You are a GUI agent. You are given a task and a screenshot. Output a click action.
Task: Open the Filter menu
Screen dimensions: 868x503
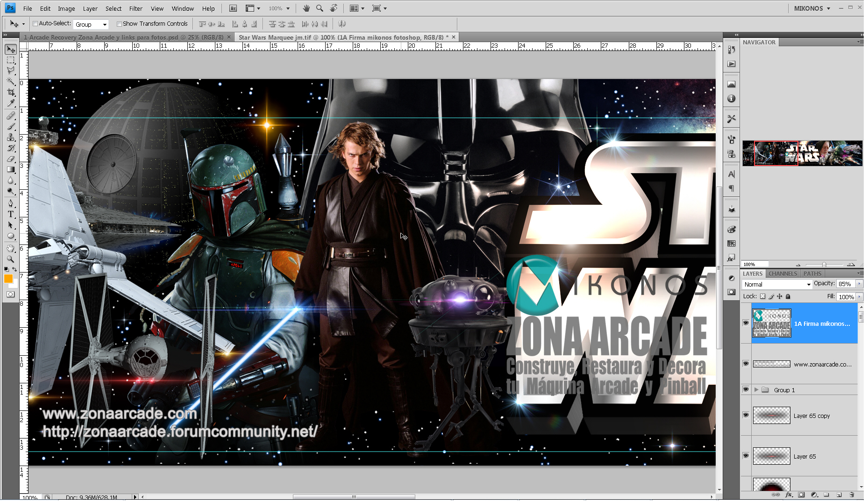tap(135, 8)
